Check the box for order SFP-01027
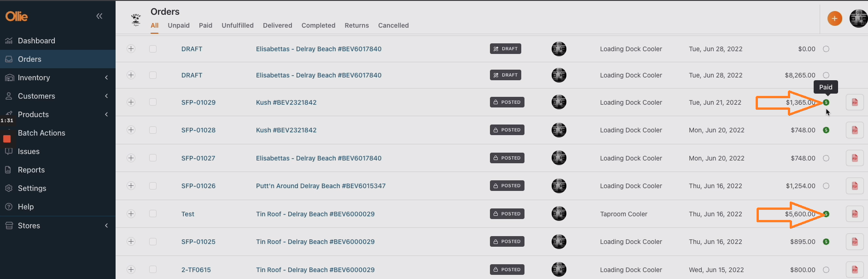Viewport: 868px width, 279px height. pyautogui.click(x=153, y=158)
